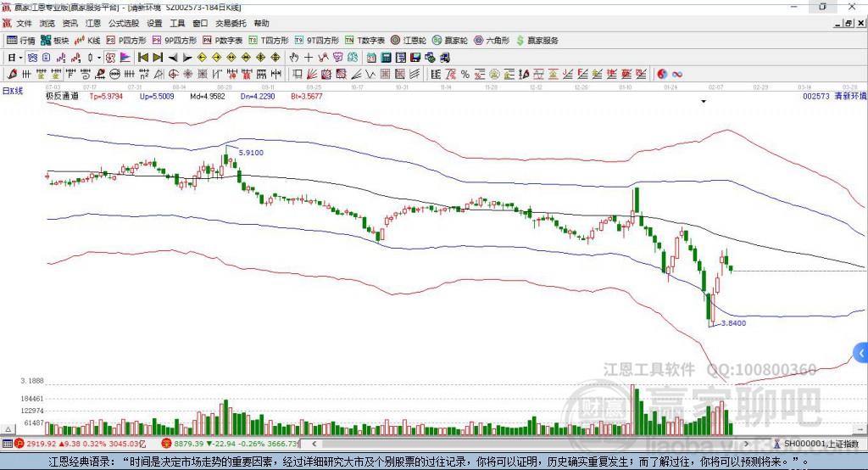Click the percent sign tool icon

(465, 75)
